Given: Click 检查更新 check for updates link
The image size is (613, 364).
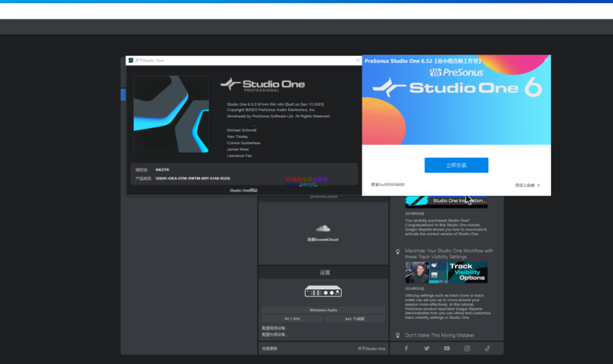Looking at the screenshot, I should tap(270, 349).
